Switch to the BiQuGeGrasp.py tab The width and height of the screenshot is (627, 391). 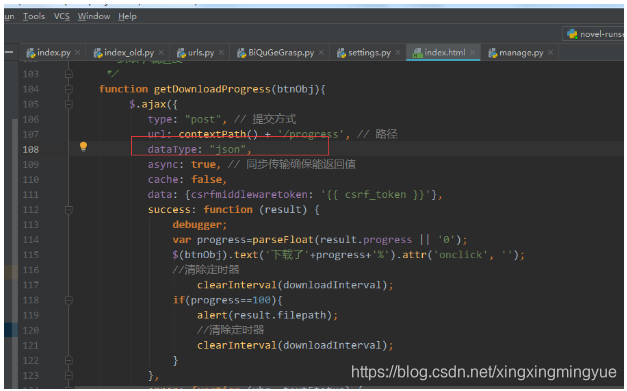[281, 53]
